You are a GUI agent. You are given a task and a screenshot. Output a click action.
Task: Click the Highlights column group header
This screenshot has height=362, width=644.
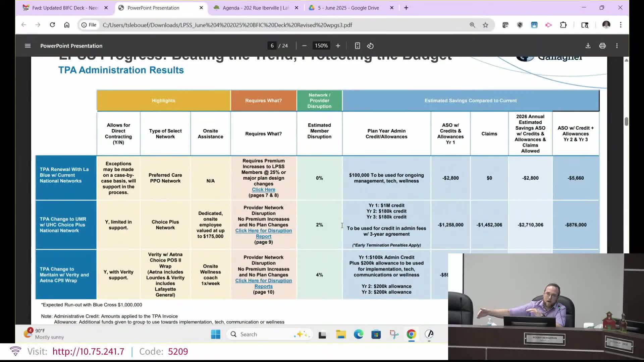(x=163, y=101)
